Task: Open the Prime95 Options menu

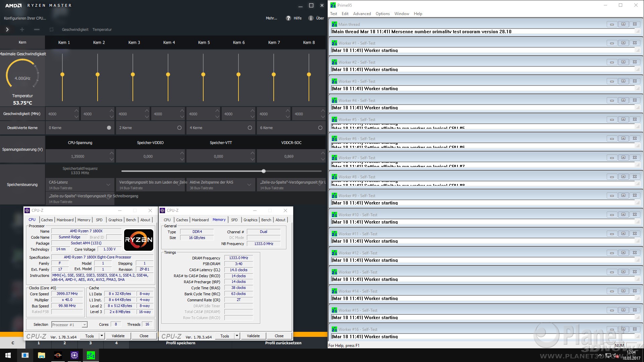Action: point(382,14)
